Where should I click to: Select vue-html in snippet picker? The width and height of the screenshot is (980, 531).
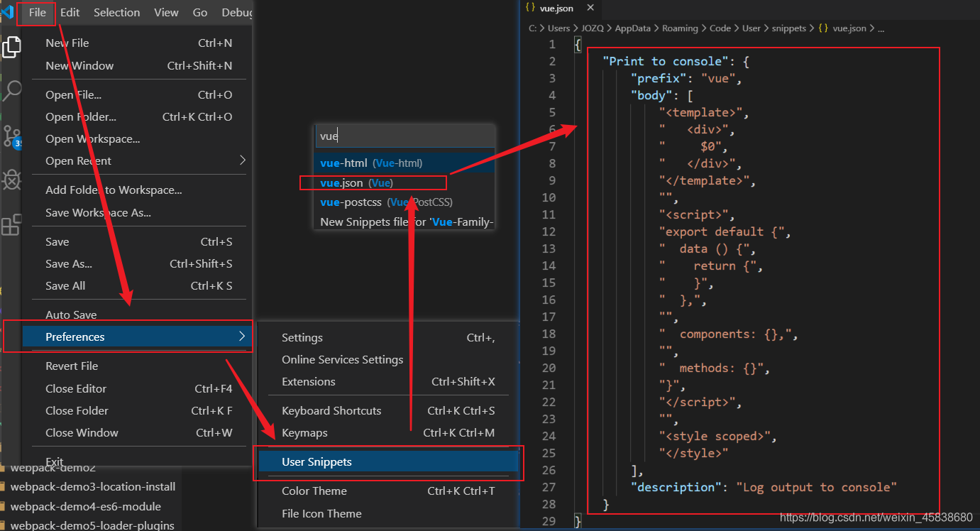pos(404,163)
